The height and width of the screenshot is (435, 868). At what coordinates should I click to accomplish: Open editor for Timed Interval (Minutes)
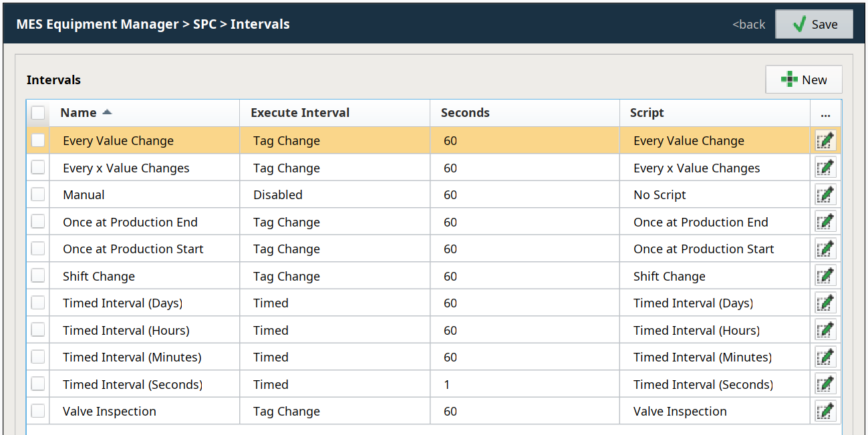(825, 357)
